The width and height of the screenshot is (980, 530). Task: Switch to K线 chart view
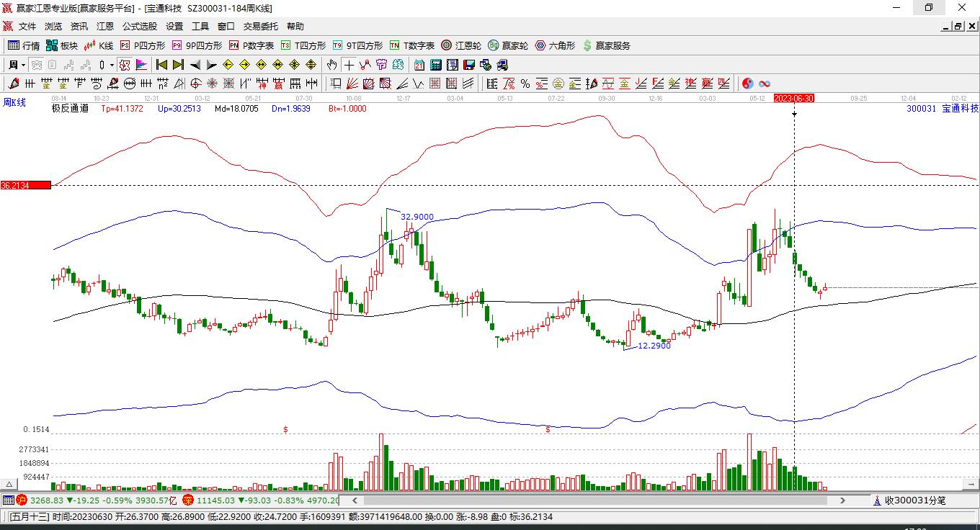point(99,45)
